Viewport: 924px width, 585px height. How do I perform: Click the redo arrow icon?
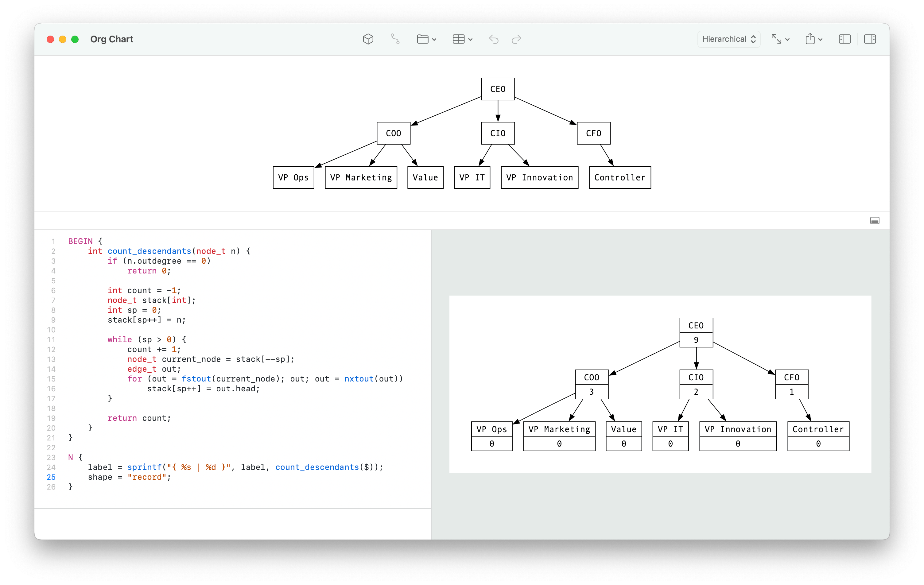[516, 39]
